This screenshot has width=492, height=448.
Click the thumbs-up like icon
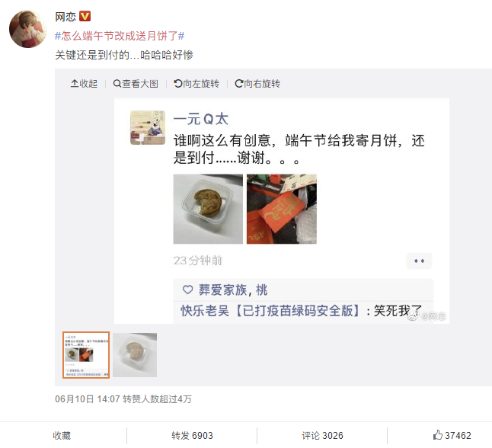coord(437,435)
